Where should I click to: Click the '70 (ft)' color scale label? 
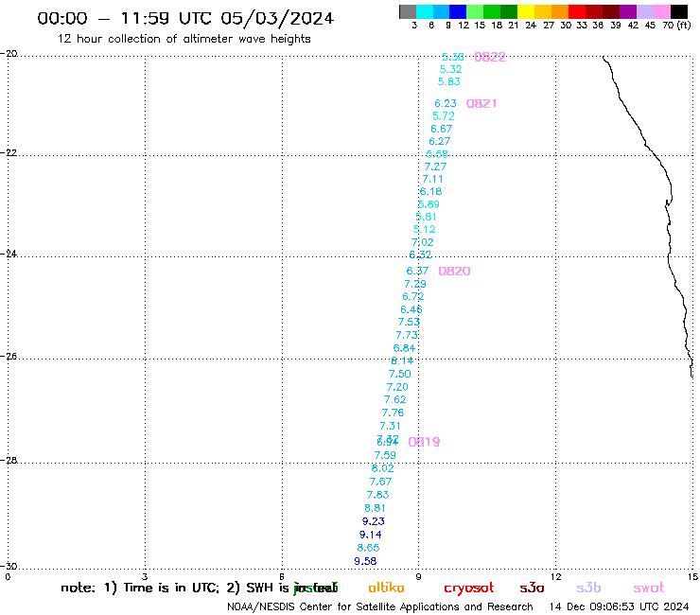pyautogui.click(x=676, y=26)
